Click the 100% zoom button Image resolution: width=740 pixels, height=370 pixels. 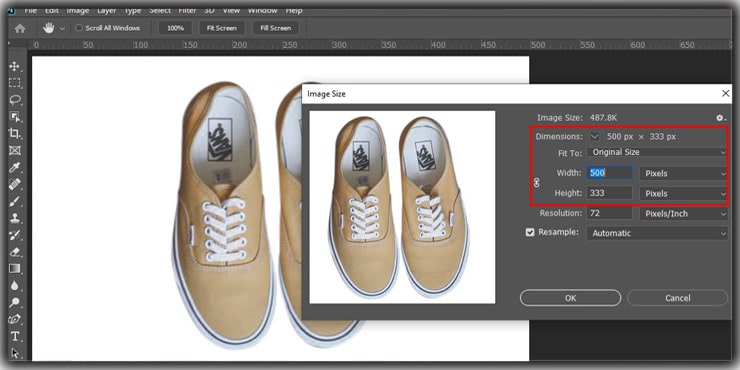tap(175, 28)
